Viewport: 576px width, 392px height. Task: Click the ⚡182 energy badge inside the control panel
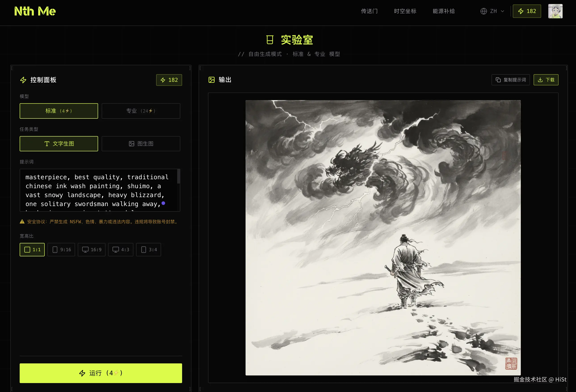pyautogui.click(x=169, y=80)
